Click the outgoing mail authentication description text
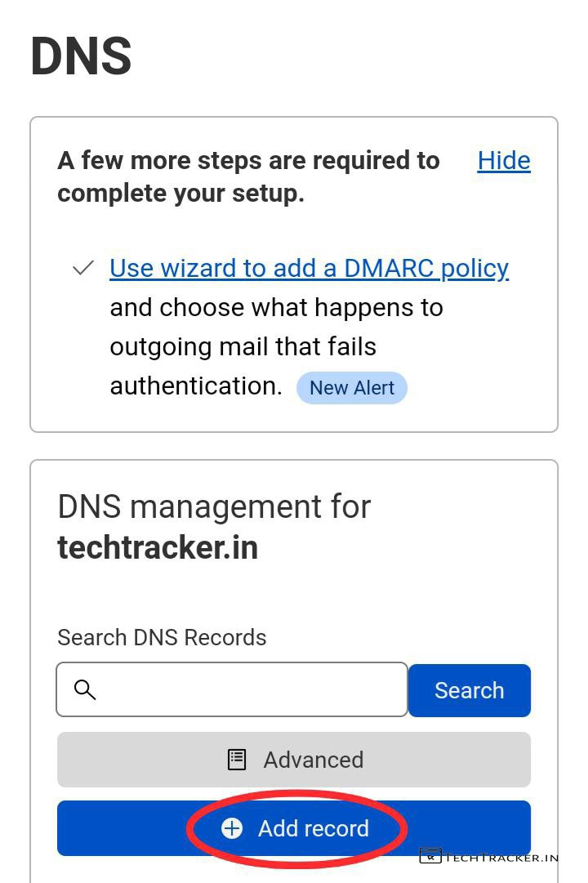The height and width of the screenshot is (883, 588). (276, 346)
